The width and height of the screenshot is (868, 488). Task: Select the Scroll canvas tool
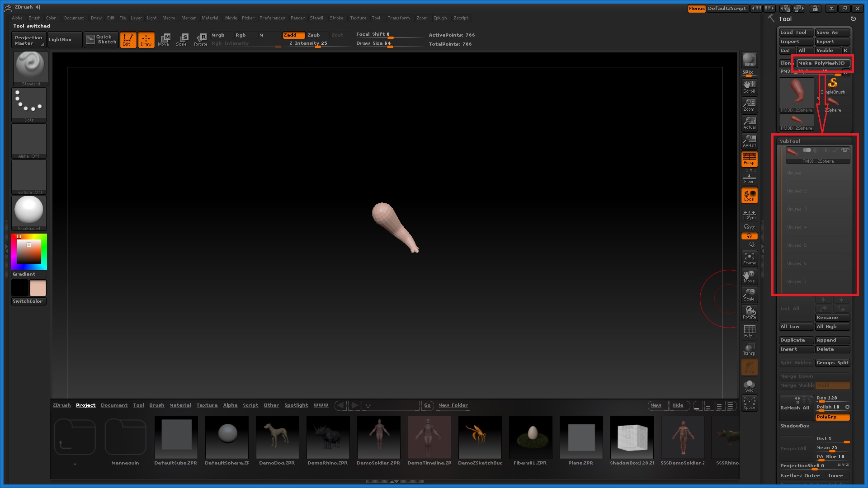pos(749,86)
